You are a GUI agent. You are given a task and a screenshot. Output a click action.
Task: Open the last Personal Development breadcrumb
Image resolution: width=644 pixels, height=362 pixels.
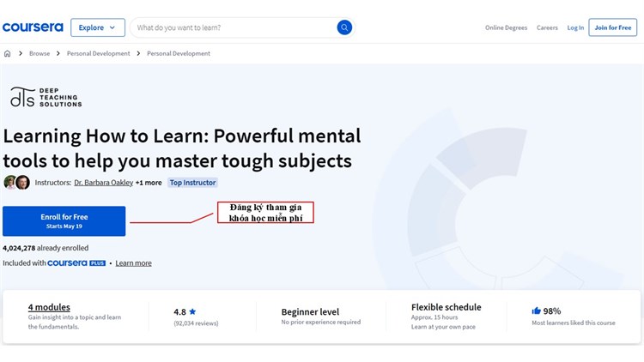pos(179,53)
